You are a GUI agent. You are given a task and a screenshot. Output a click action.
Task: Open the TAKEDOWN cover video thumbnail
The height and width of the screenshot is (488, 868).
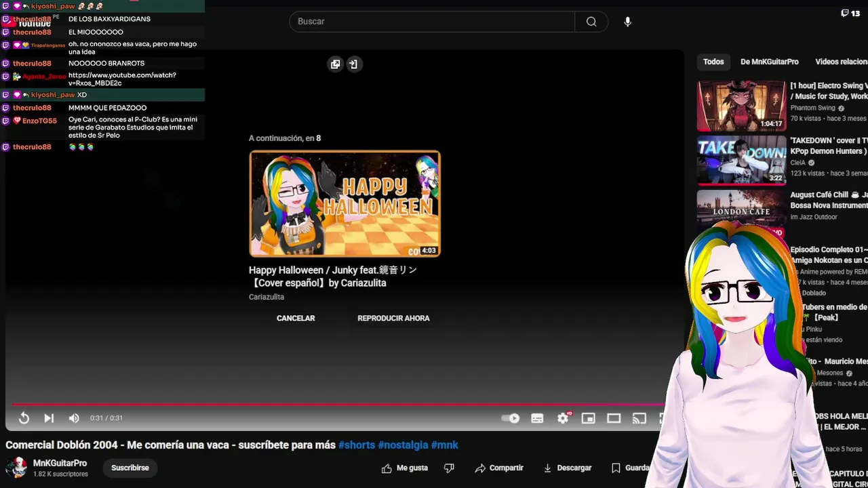(742, 161)
